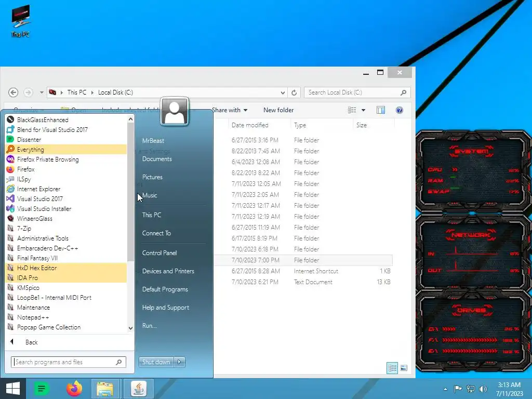
Task: Click New folder in Explorer toolbar
Action: click(x=278, y=110)
